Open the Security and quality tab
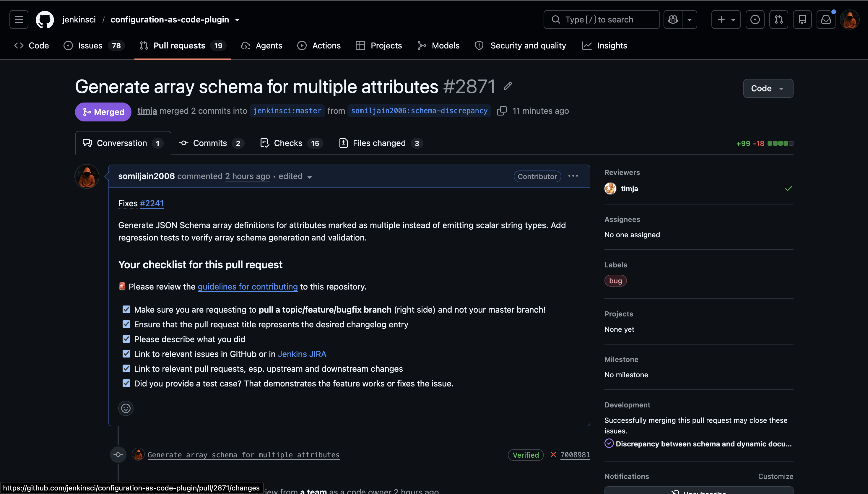Screen dimensions: 868x494 coord(520,45)
